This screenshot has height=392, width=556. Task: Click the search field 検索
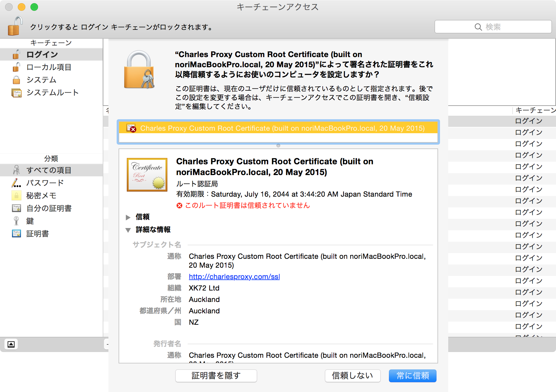[493, 27]
